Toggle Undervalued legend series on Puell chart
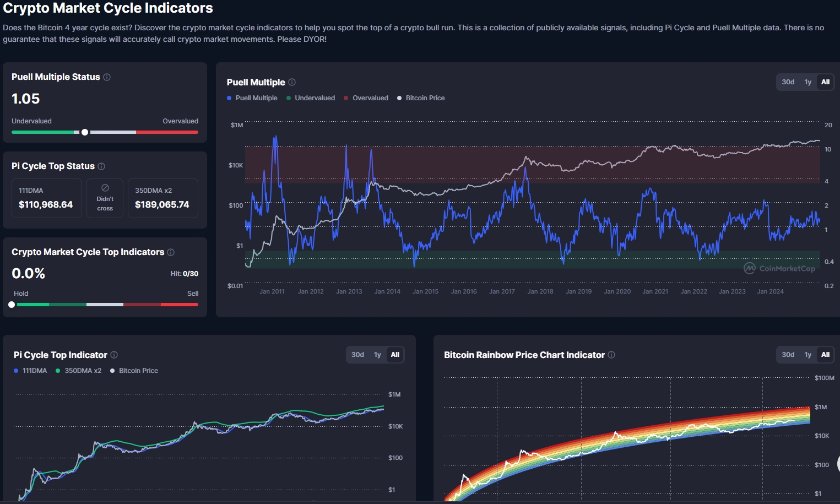Viewport: 840px width, 504px height. click(311, 98)
